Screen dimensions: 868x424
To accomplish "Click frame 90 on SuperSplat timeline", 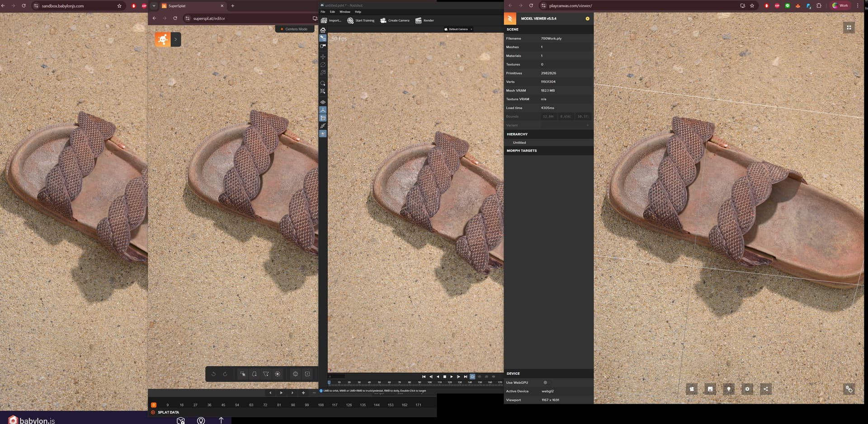I will 293,405.
